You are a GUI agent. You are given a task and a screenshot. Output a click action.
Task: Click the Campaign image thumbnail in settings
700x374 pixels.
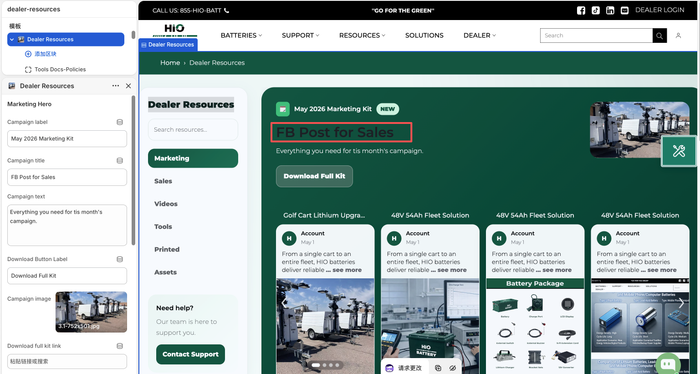coord(91,312)
